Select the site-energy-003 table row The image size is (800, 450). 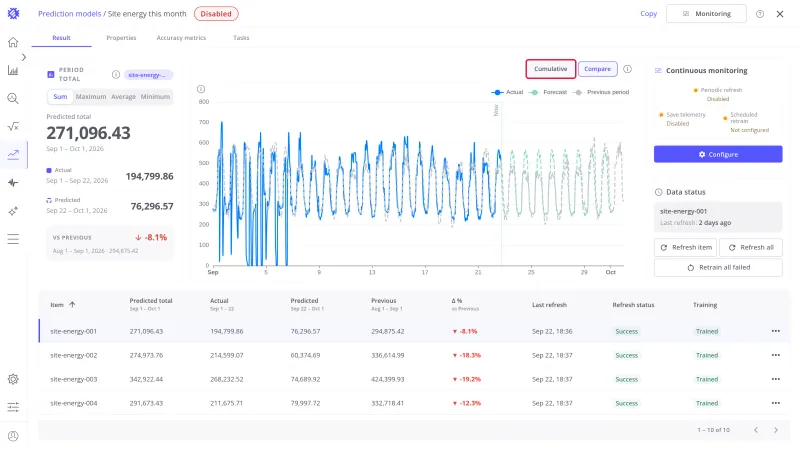click(414, 379)
